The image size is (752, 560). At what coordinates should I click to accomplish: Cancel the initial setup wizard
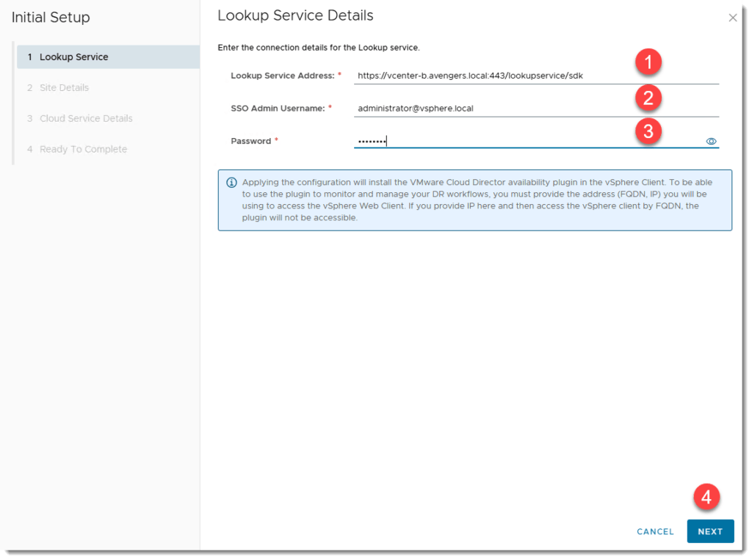click(655, 531)
